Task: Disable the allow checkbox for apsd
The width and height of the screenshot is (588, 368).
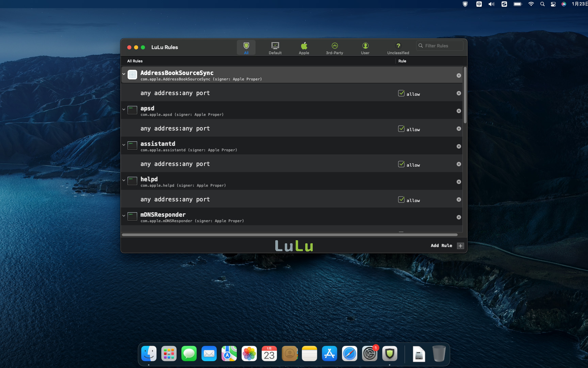Action: (x=401, y=128)
